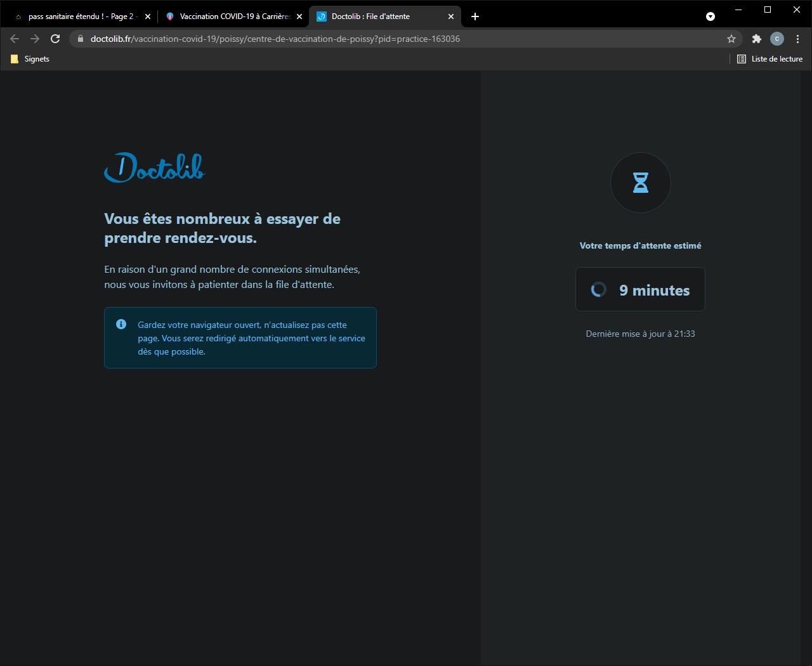The width and height of the screenshot is (812, 666).
Task: Click Dernière mise à jour à 21:33
Action: tap(641, 334)
